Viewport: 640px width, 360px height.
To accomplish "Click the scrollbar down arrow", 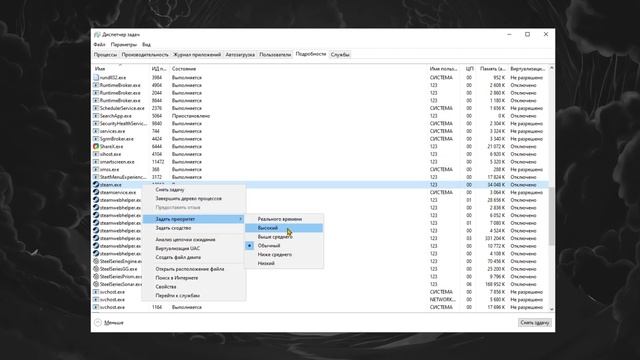I will 551,309.
